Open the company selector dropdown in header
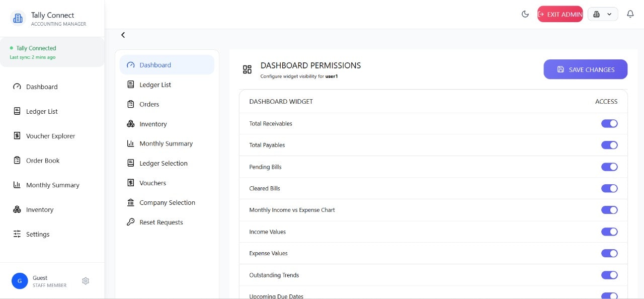The width and height of the screenshot is (644, 299). [603, 14]
